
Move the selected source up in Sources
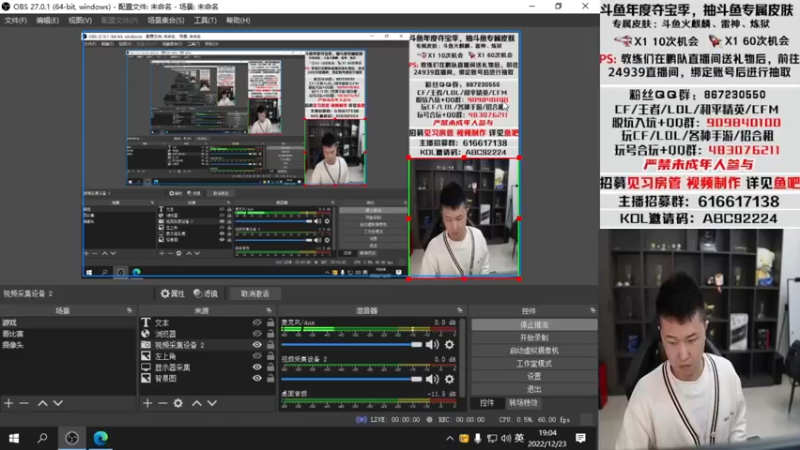tap(196, 403)
